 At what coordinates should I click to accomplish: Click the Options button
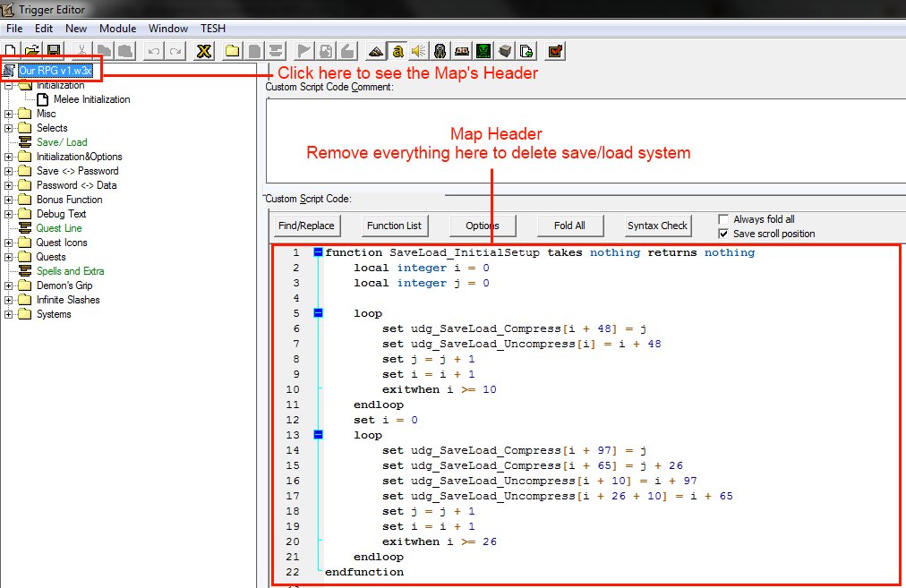[483, 226]
